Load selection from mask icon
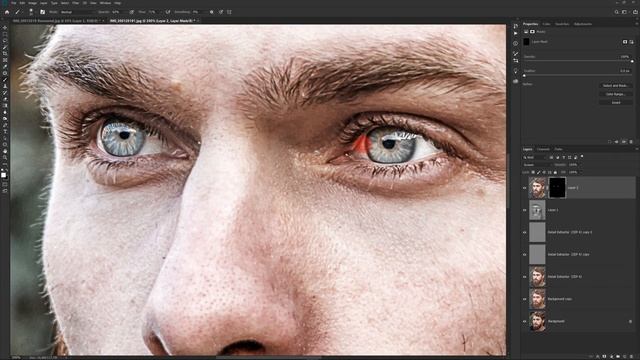 click(x=609, y=142)
